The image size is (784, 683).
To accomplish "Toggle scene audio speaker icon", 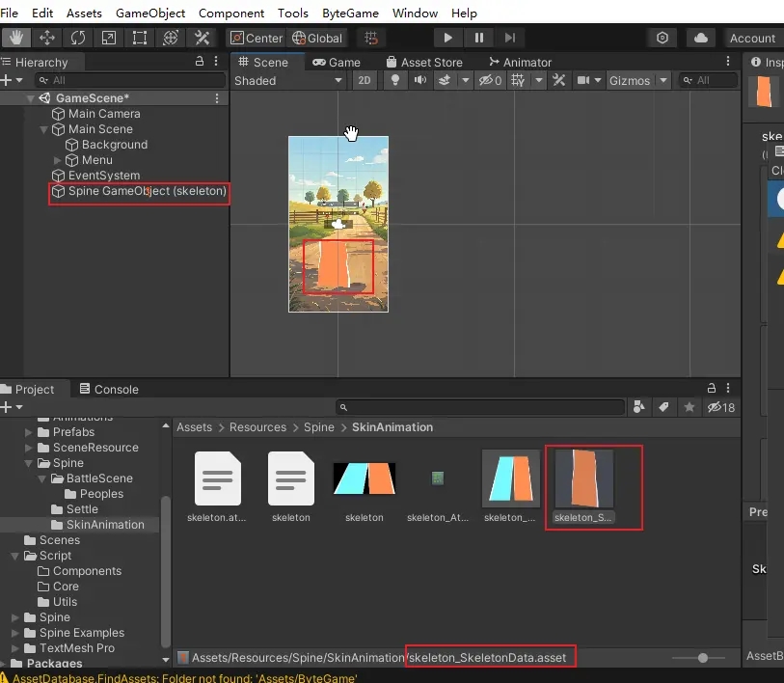I will tap(420, 81).
